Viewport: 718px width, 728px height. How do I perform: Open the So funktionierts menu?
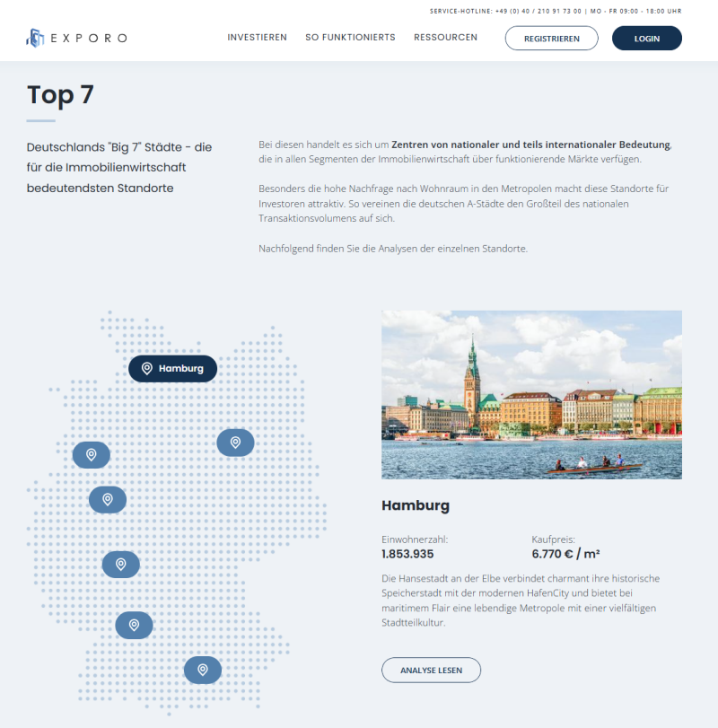(350, 37)
